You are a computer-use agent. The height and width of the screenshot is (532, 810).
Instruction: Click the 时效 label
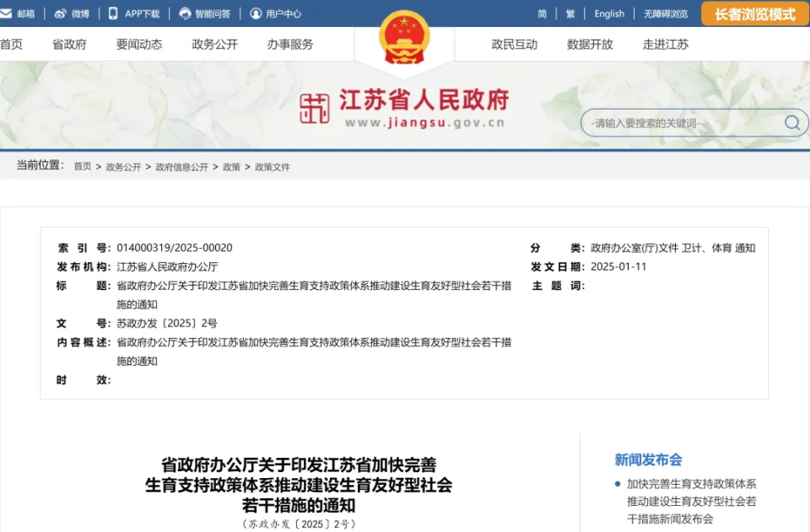pos(83,380)
